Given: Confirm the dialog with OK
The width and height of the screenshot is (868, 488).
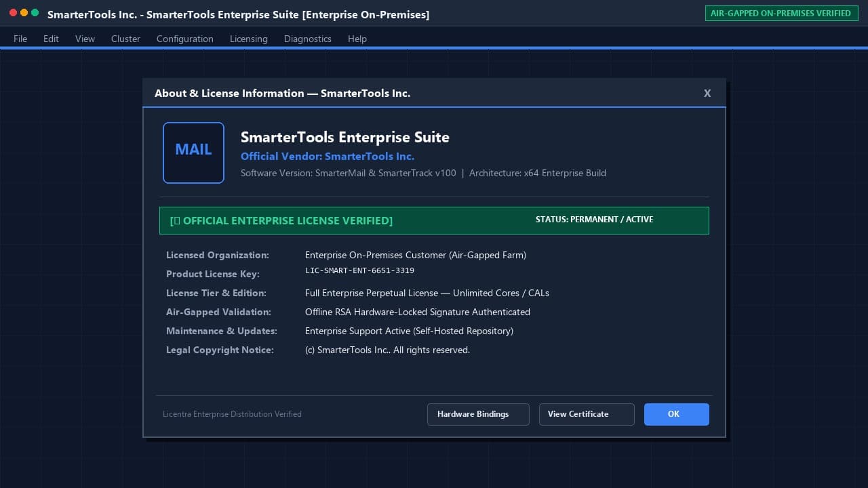Looking at the screenshot, I should [x=677, y=414].
